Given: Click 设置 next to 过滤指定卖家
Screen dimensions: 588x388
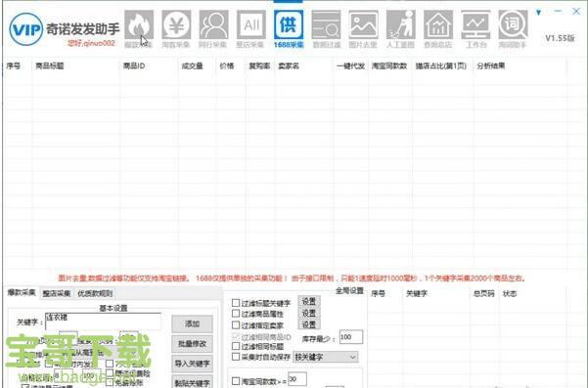Looking at the screenshot, I should 309,324.
